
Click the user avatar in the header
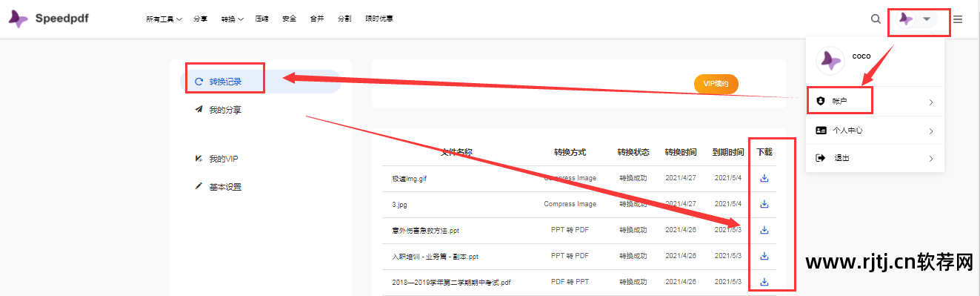[x=905, y=19]
